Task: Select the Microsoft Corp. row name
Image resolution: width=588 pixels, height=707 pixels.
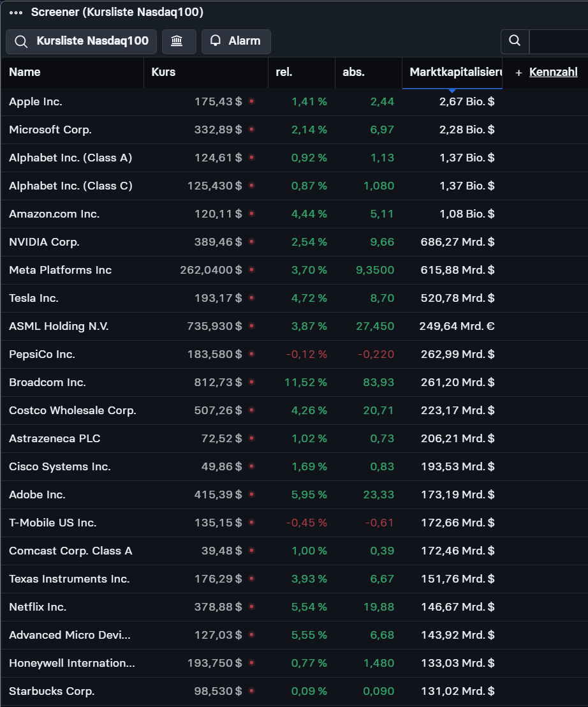Action: tap(50, 130)
